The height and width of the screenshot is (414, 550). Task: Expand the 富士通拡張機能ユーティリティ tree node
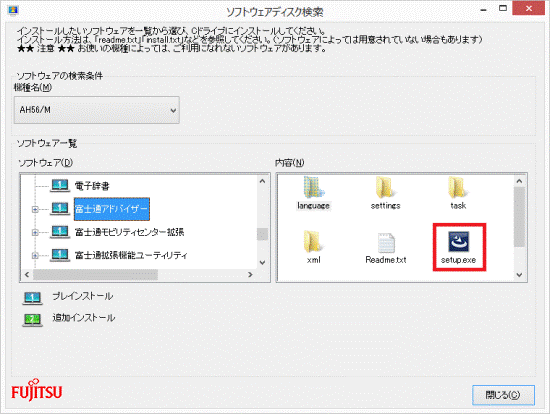[35, 255]
